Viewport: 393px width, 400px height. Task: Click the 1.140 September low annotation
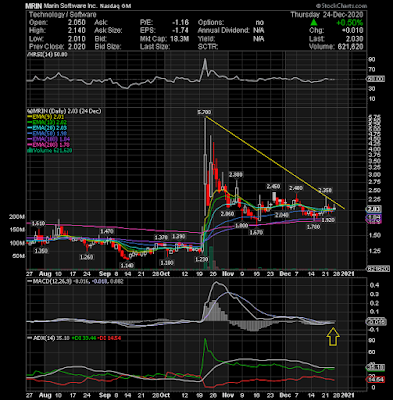pyautogui.click(x=127, y=265)
